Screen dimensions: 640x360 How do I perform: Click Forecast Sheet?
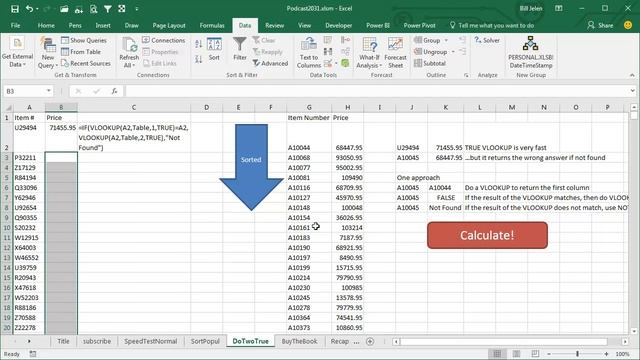395,53
